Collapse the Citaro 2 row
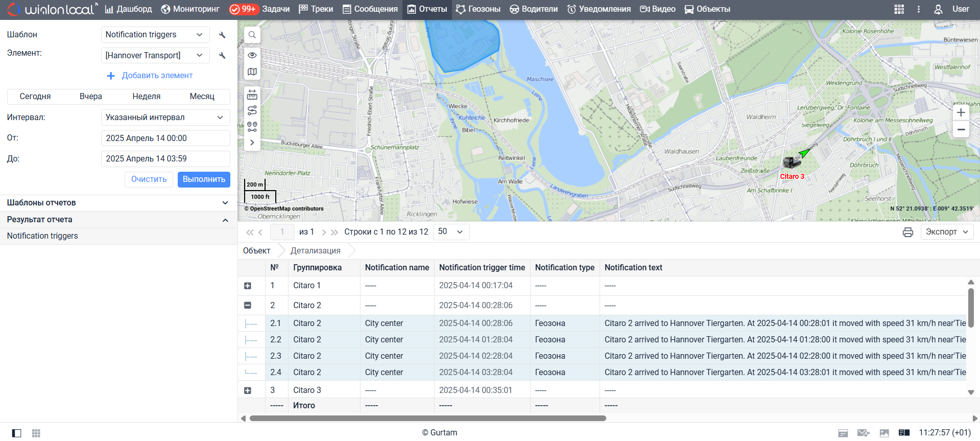This screenshot has height=441, width=980. coord(248,305)
